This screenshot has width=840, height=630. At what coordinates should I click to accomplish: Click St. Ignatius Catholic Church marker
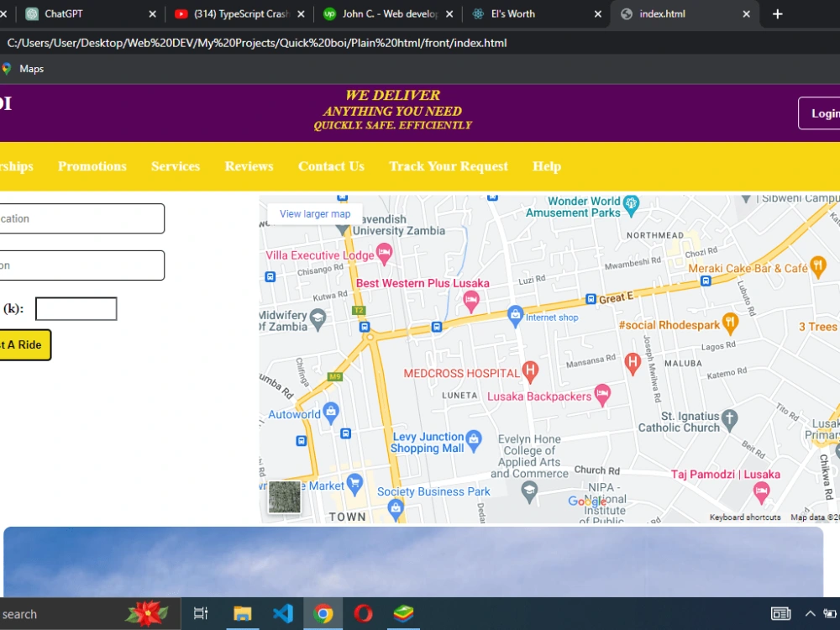(x=729, y=419)
